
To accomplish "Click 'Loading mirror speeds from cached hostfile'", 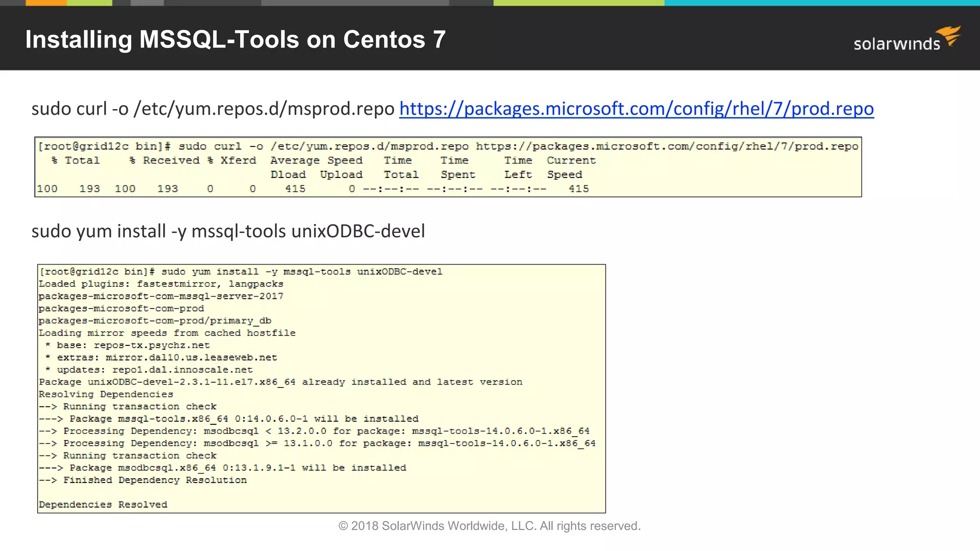I will tap(167, 333).
